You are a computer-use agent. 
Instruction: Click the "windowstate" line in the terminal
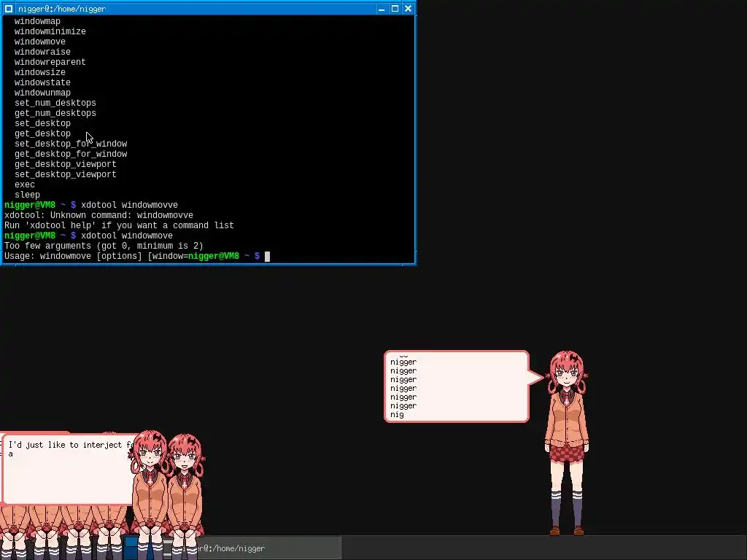pos(42,83)
